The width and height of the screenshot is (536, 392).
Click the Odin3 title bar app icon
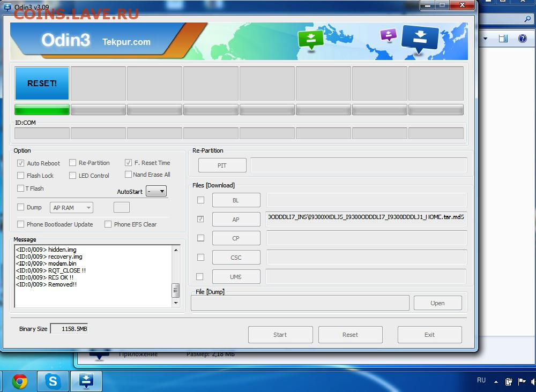pos(7,7)
